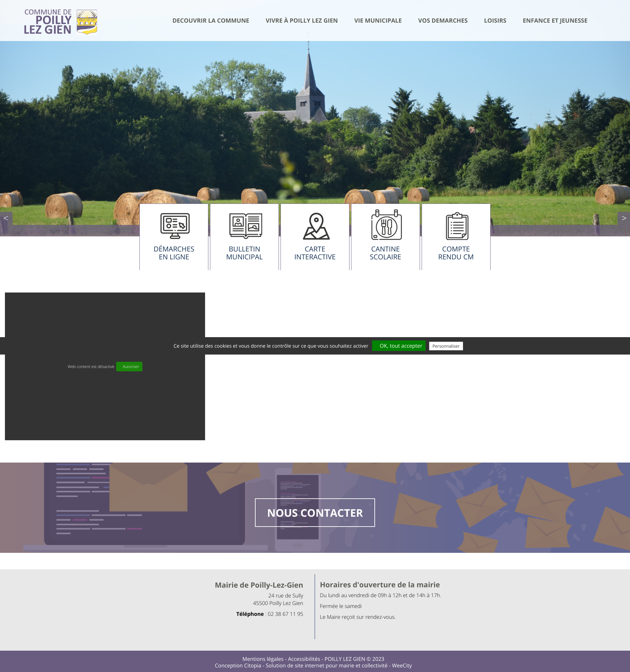Open the Mentions légales footer link

[x=263, y=659]
